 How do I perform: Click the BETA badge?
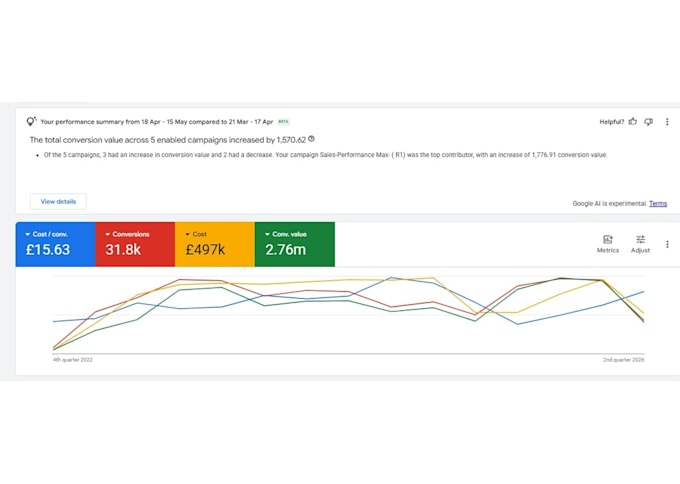[284, 122]
